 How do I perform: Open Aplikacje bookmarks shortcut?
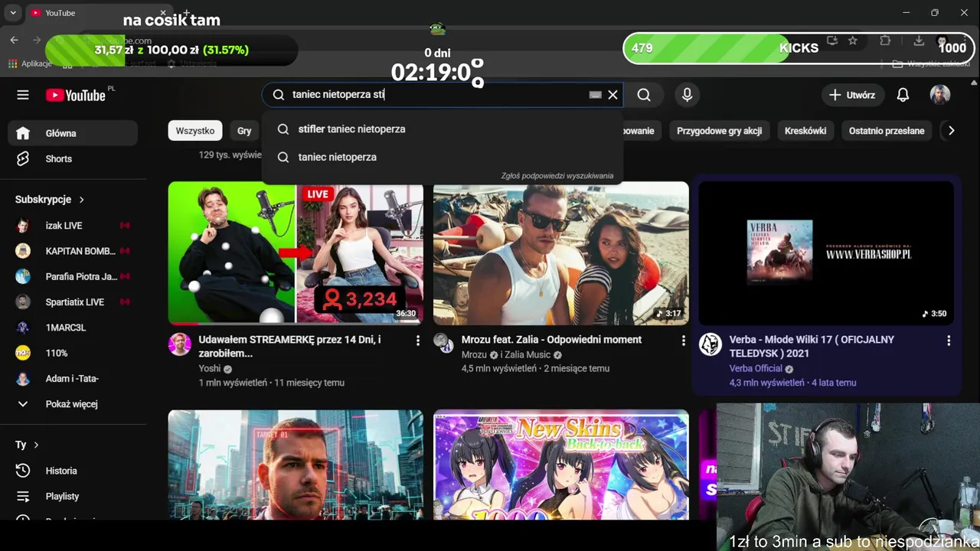point(31,64)
